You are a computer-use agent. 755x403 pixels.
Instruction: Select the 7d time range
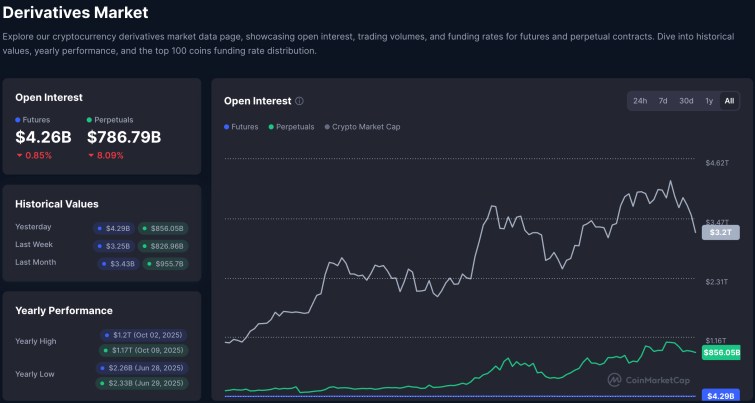663,101
